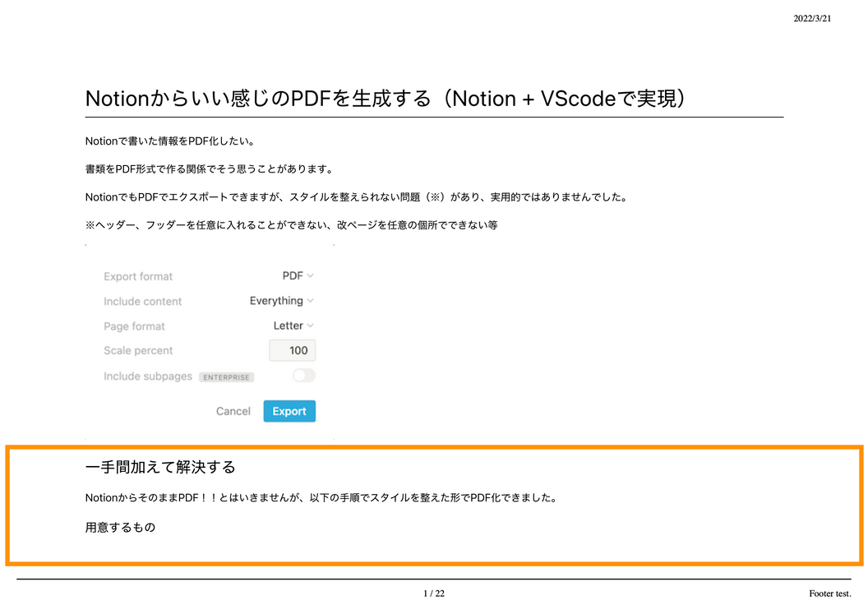This screenshot has width=868, height=614.
Task: Click the line '書類をPDF形式で作る関係でそう思うことがあります。'
Action: point(210,169)
